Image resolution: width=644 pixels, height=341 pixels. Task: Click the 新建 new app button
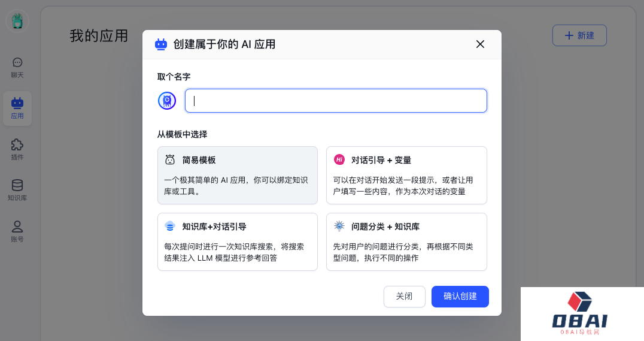pos(579,35)
